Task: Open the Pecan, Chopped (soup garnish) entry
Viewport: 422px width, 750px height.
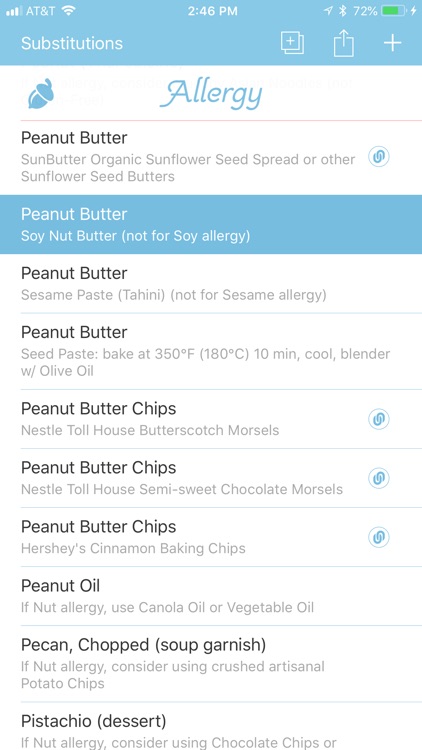Action: tap(211, 664)
